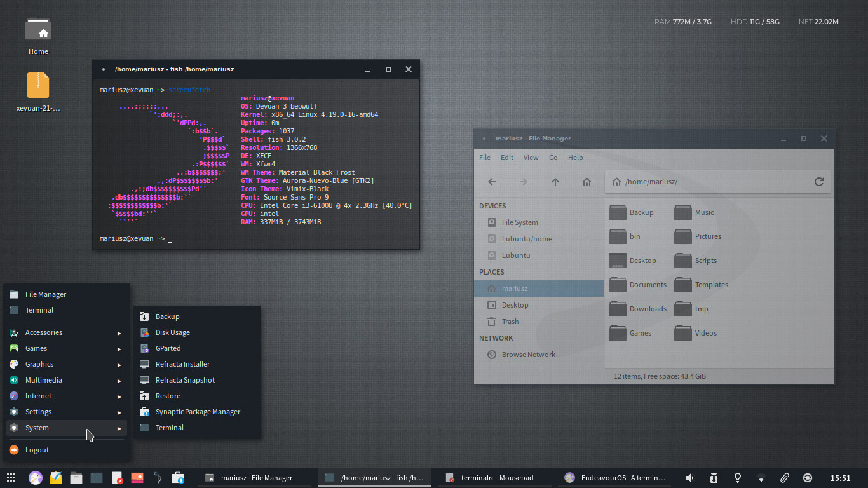
Task: Open the Downloads folder
Action: [637, 309]
